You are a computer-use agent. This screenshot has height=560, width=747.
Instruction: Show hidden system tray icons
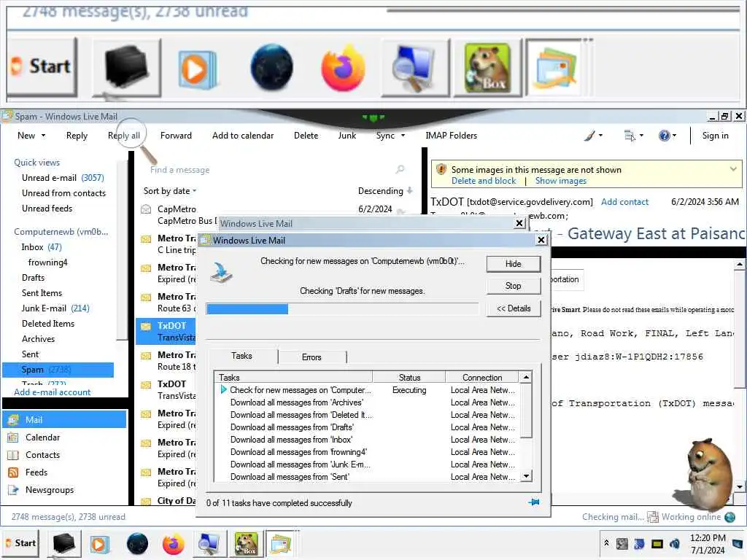point(606,542)
